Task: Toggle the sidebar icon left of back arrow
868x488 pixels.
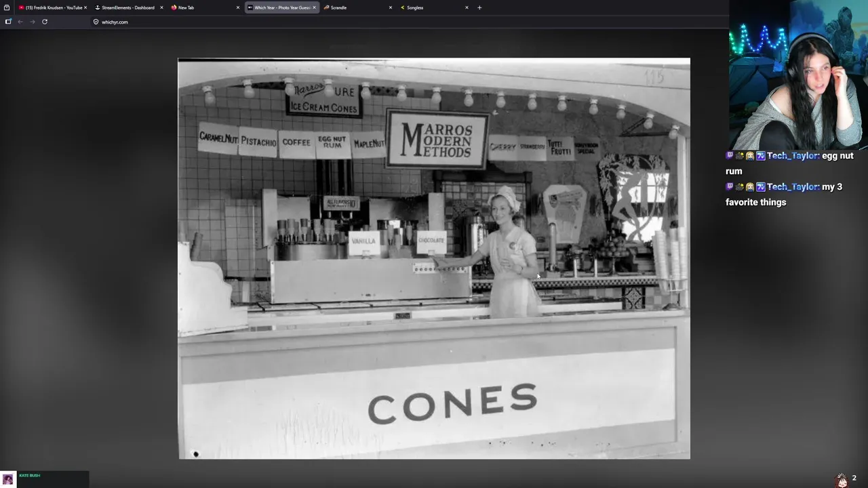Action: tap(8, 22)
